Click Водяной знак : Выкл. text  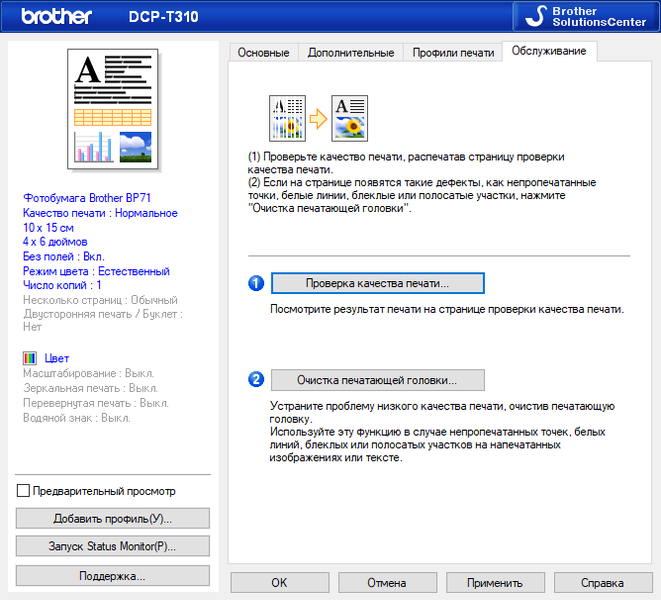point(77,418)
